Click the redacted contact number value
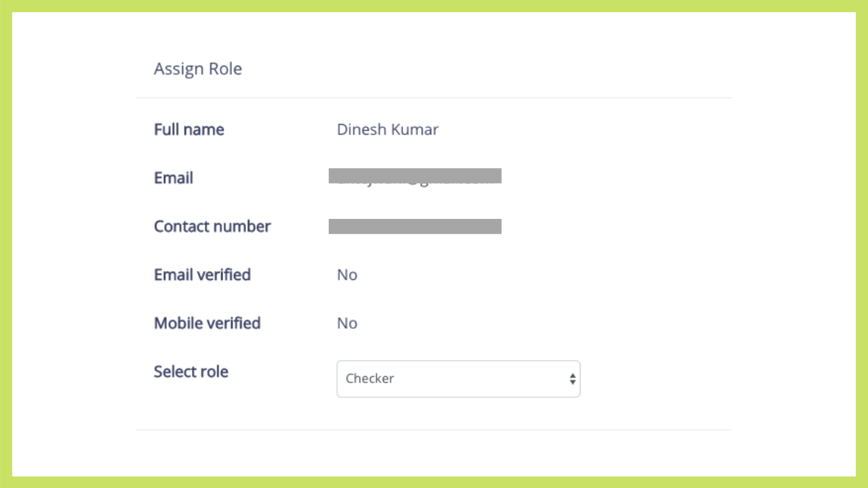The width and height of the screenshot is (868, 488). click(415, 226)
